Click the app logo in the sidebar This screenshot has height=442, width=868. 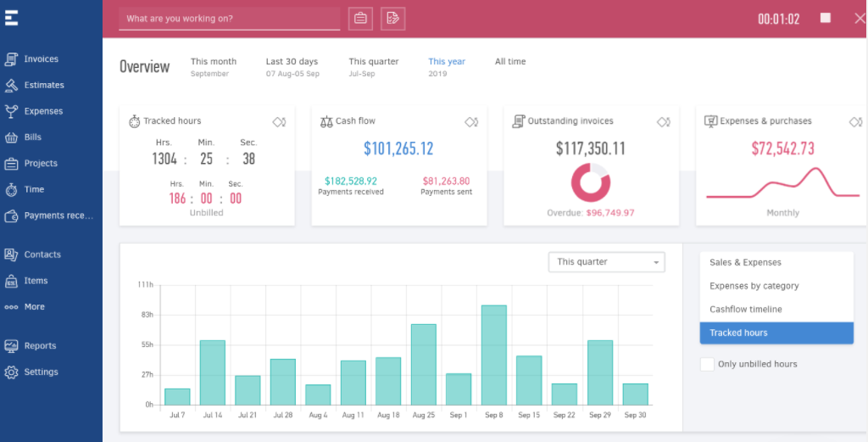[x=12, y=18]
